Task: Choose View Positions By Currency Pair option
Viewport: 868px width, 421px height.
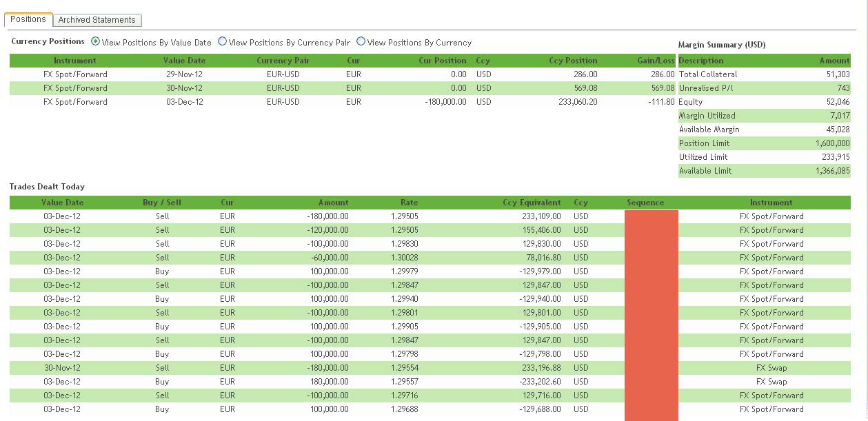Action: pyautogui.click(x=223, y=41)
